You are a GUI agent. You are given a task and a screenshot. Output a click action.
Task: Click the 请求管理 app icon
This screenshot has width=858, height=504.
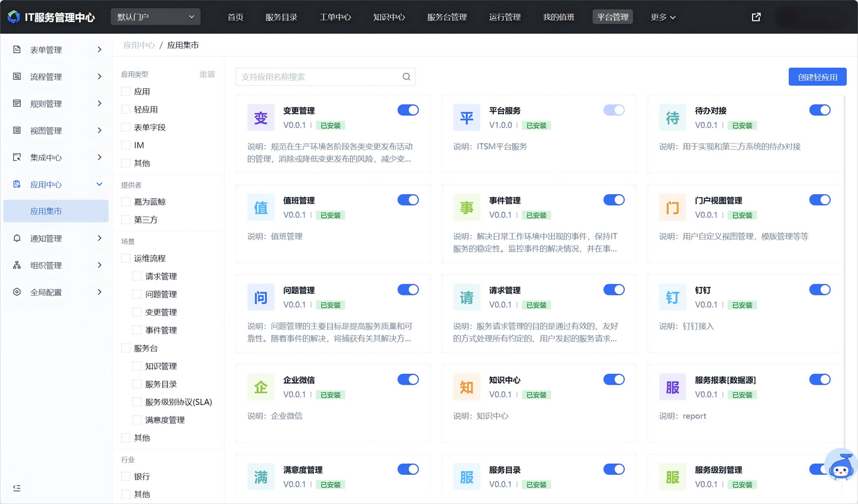click(467, 297)
